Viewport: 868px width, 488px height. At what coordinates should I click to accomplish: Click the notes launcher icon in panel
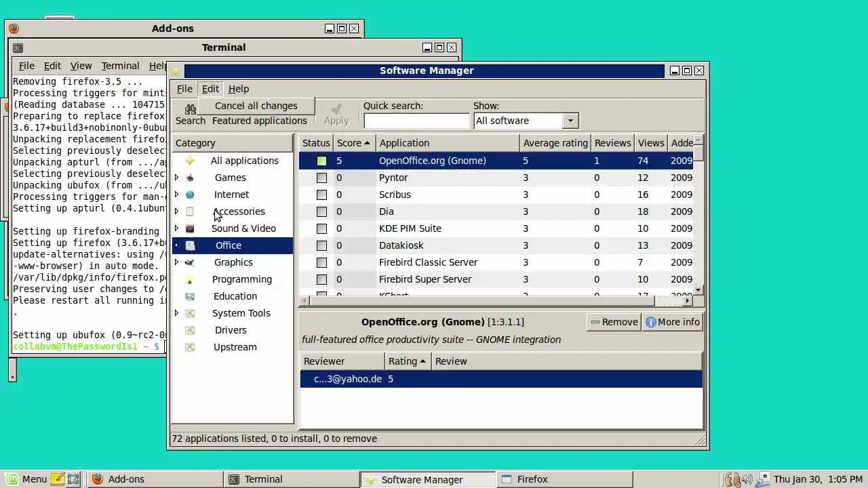[58, 479]
